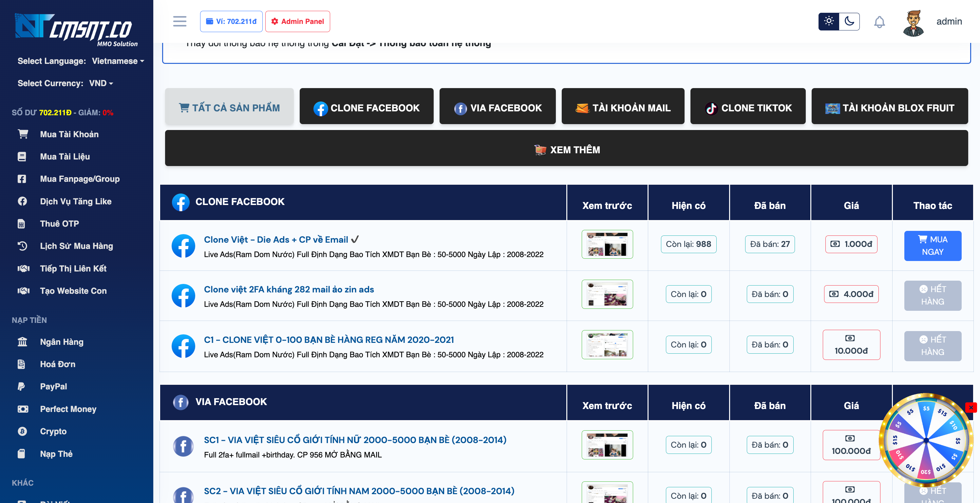Close the lucky wheel red X
Viewport: 980px width, 503px height.
pos(971,407)
